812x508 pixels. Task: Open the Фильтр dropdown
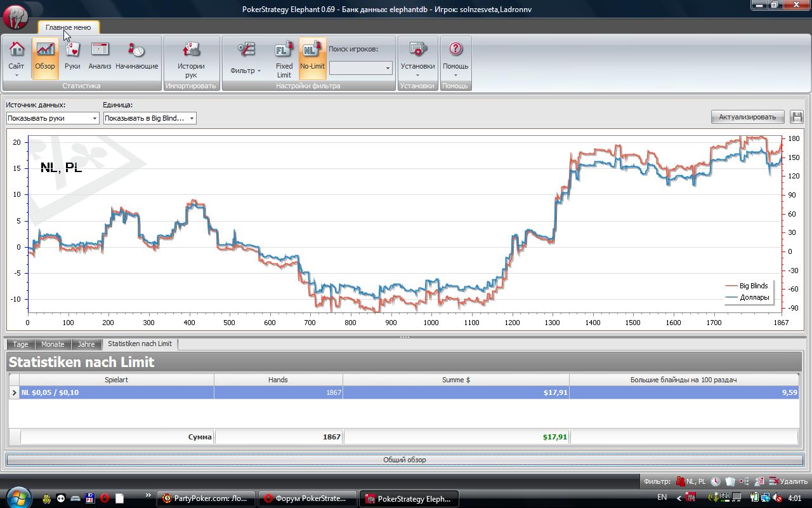[x=246, y=58]
